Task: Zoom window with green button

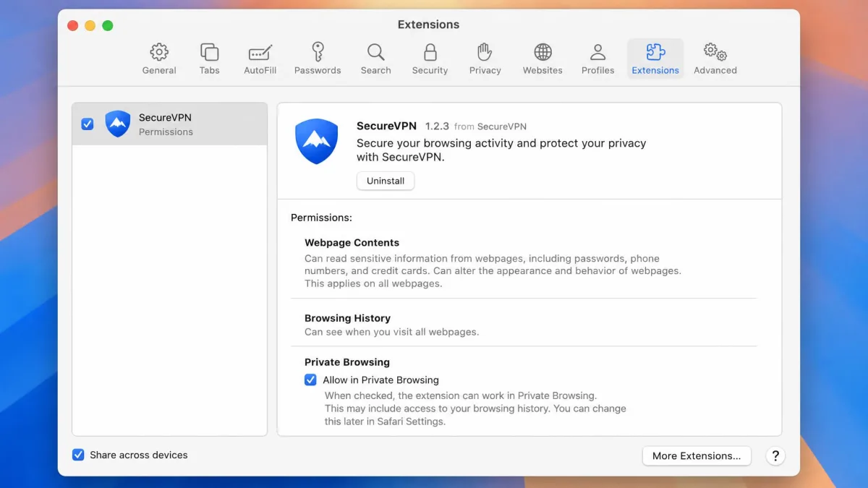Action: click(x=108, y=25)
